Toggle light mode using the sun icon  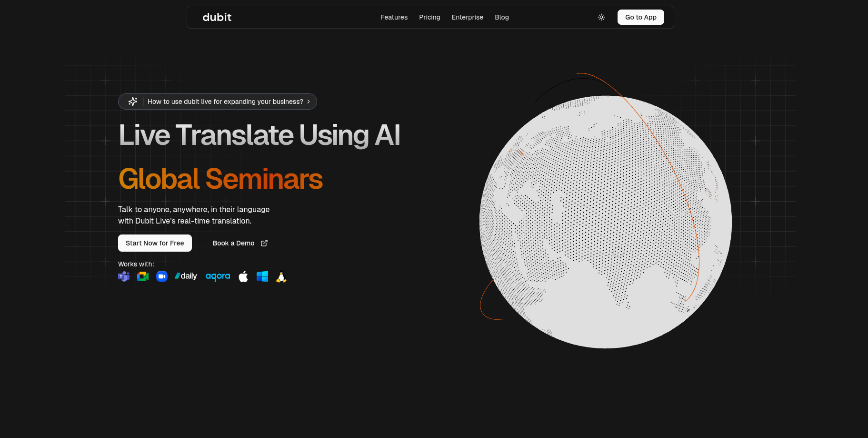pos(601,17)
